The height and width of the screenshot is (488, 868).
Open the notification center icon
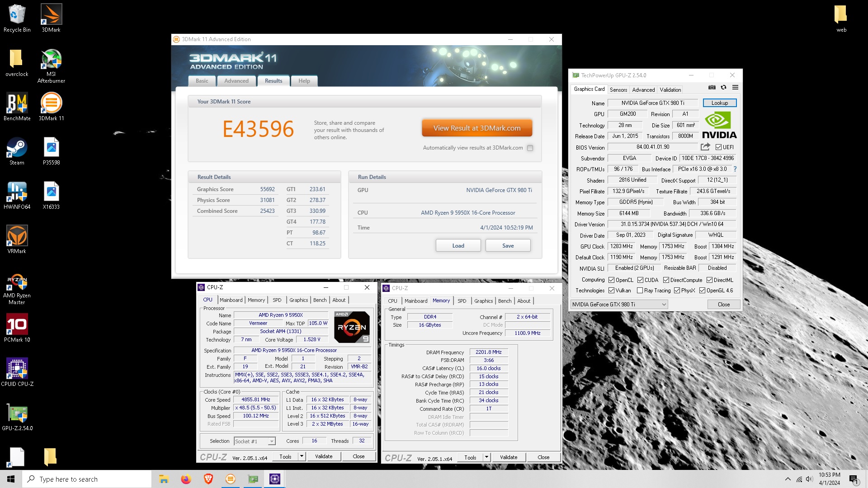coord(854,479)
